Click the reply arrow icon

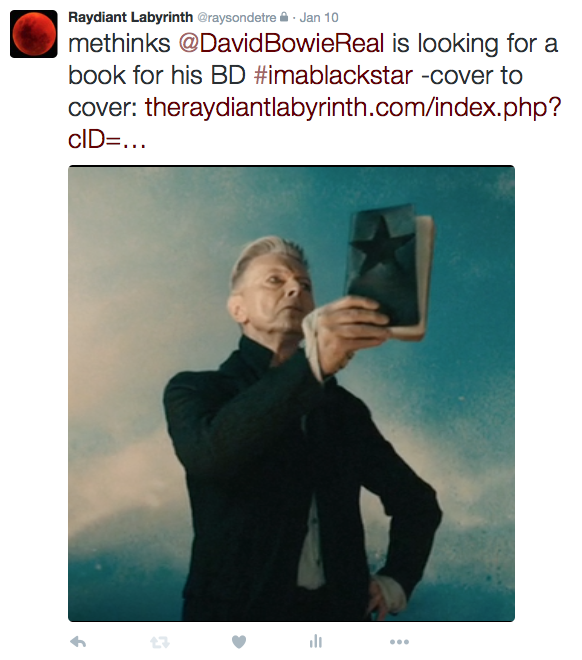pyautogui.click(x=78, y=642)
